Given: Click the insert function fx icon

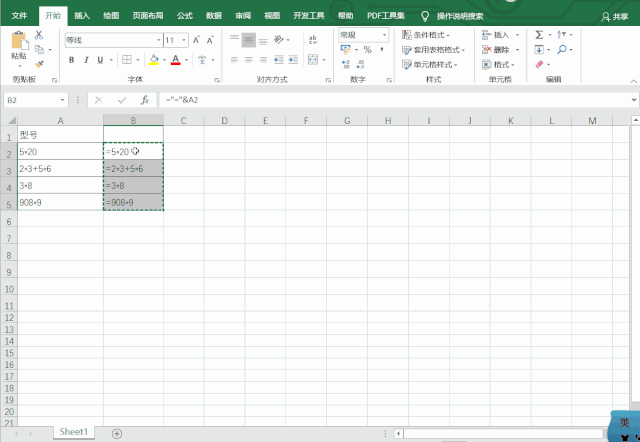Looking at the screenshot, I should [144, 100].
